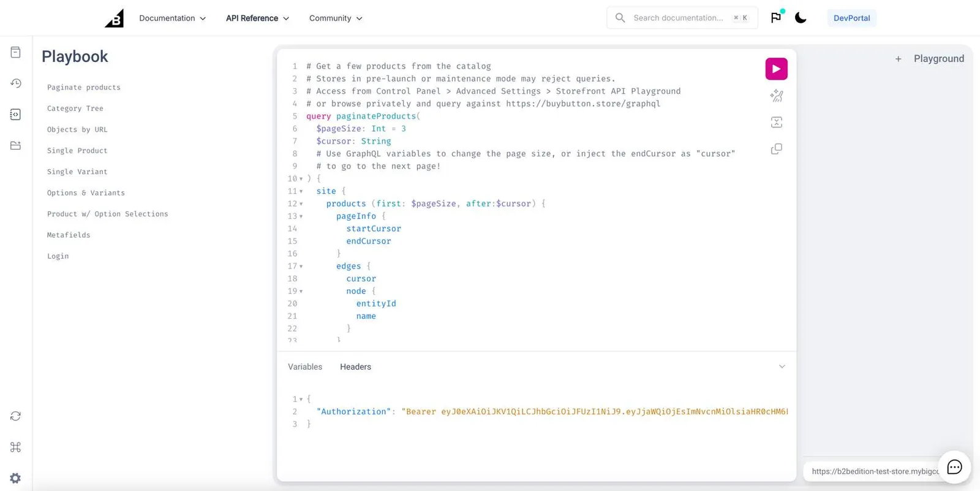Open the Metafields playbook query
Screen dimensions: 980x491
pos(69,235)
